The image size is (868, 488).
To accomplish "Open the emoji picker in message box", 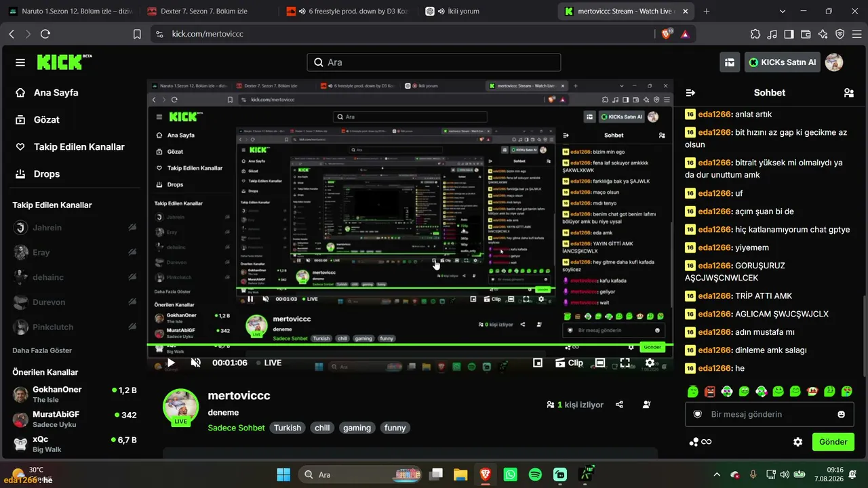I will (842, 414).
